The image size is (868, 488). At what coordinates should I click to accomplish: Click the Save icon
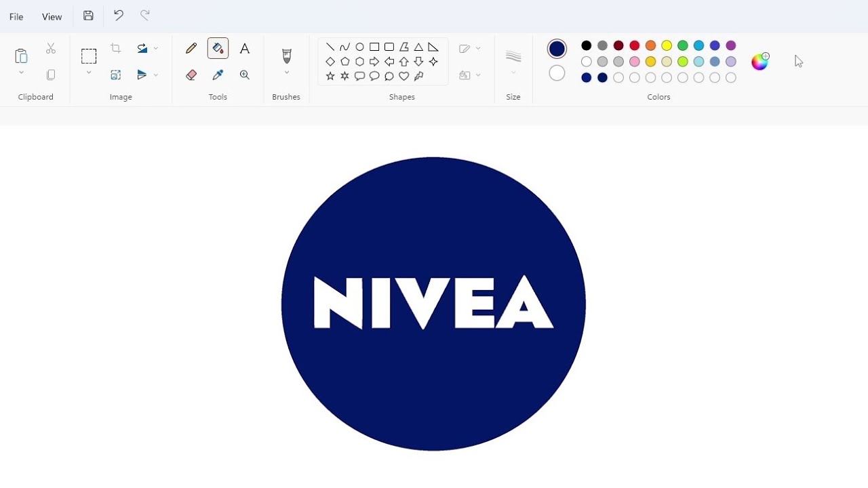coord(88,16)
